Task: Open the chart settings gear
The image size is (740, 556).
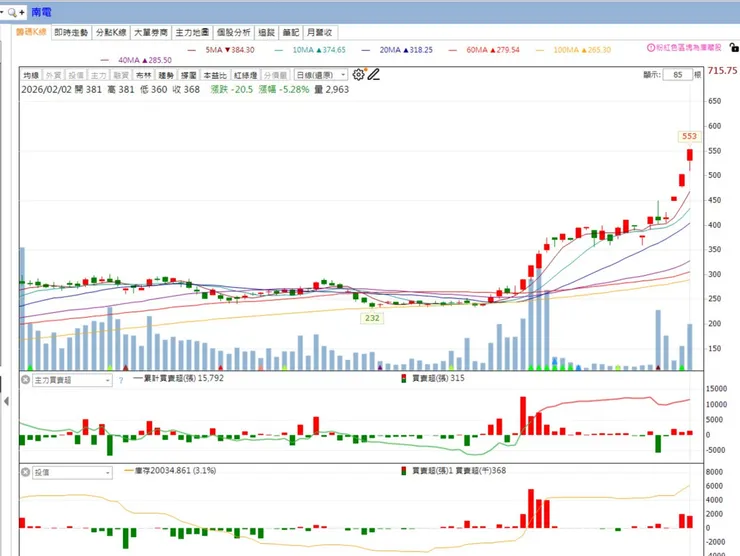Action: 359,75
